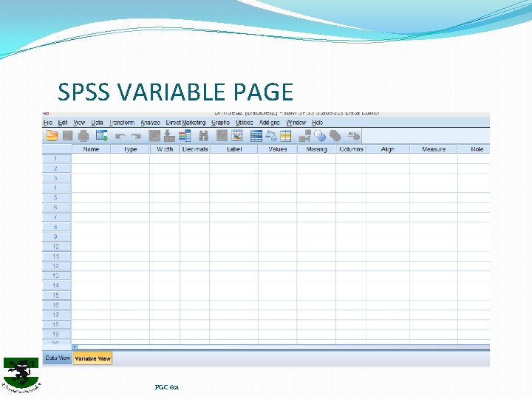Switch to the Data View tab

[58, 358]
